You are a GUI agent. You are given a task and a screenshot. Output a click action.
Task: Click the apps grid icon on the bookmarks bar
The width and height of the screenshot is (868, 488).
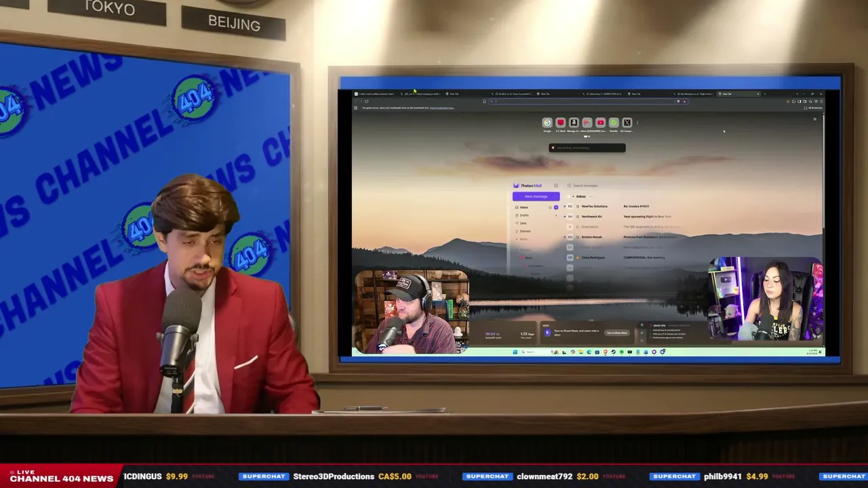click(x=355, y=108)
